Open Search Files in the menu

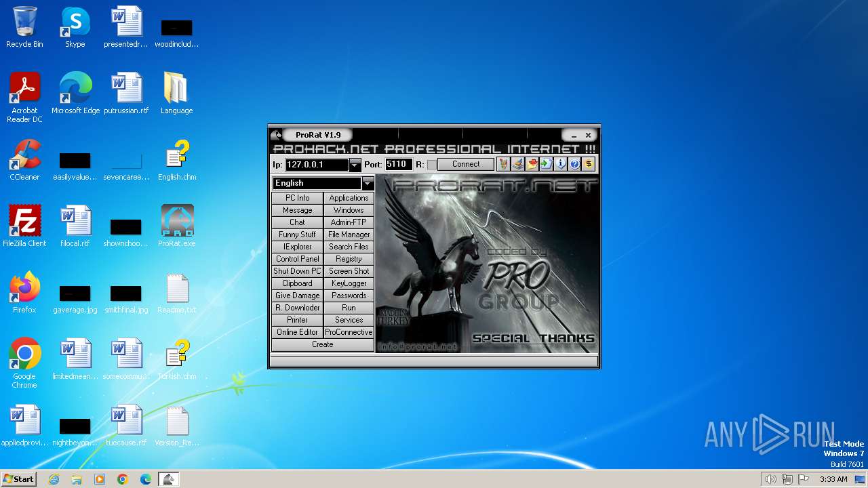pos(349,247)
